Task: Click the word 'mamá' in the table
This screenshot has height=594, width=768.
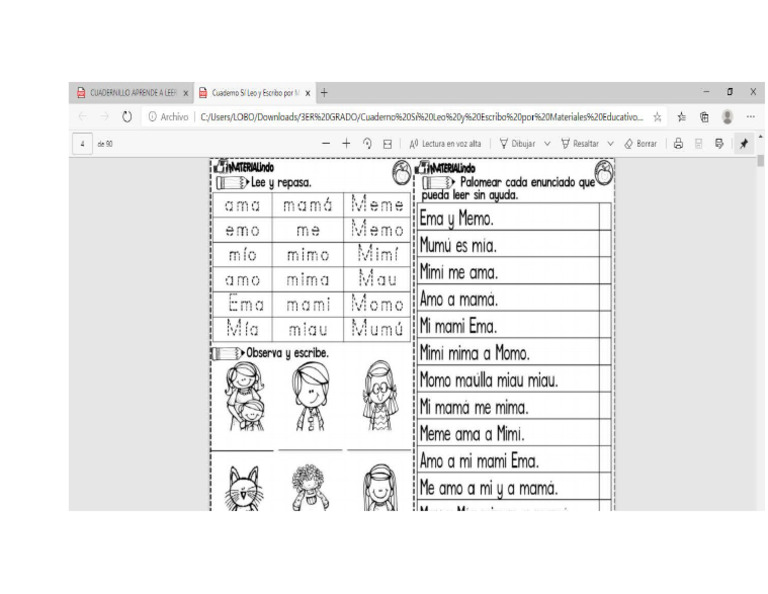Action: click(x=308, y=205)
